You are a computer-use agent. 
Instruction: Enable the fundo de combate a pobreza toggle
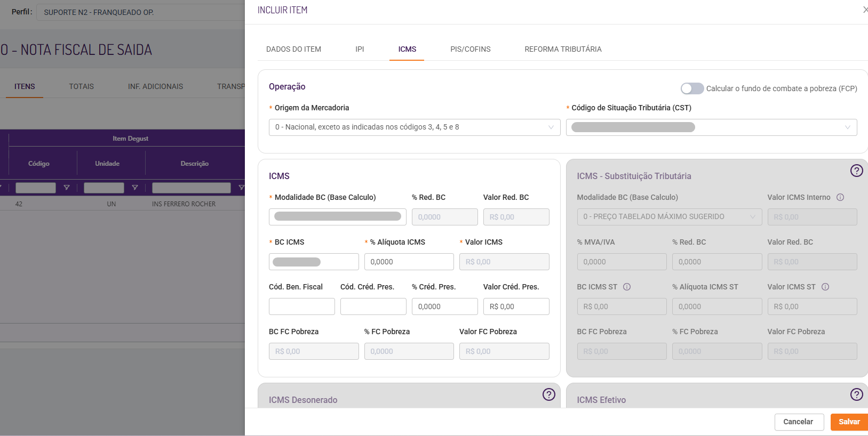click(x=692, y=88)
